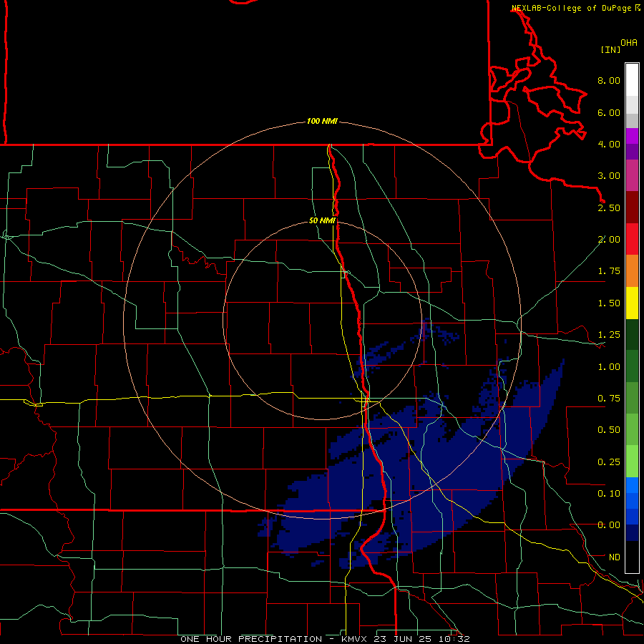Select the bright red legend swatch
This screenshot has height=644, width=644.
[632, 239]
